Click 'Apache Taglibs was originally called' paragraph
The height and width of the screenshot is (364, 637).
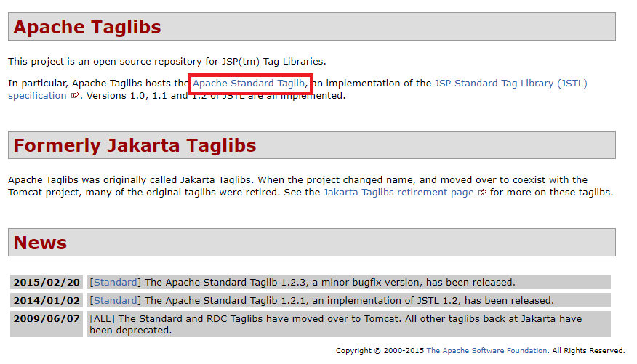(311, 186)
